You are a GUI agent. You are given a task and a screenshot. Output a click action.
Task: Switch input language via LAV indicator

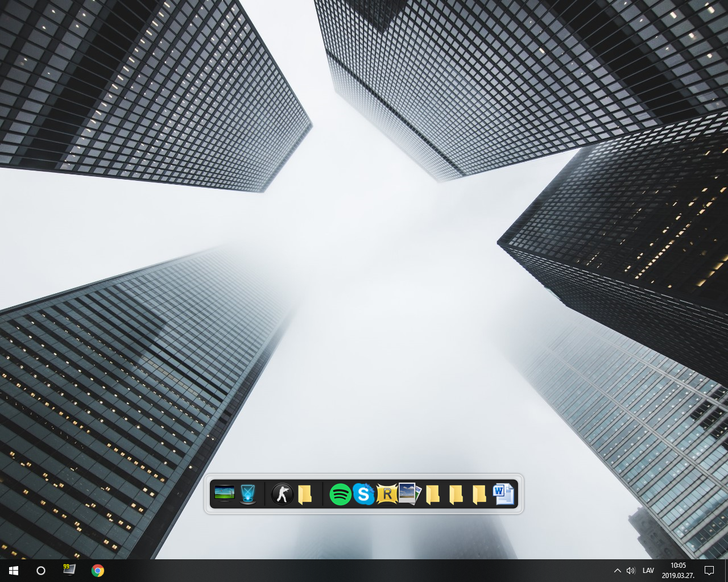(648, 570)
